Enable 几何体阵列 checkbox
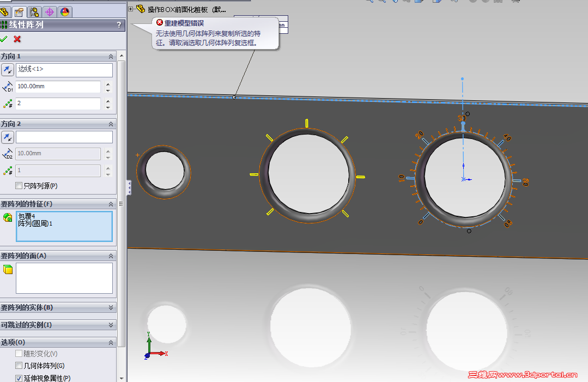Image resolution: width=588 pixels, height=382 pixels. click(x=19, y=366)
